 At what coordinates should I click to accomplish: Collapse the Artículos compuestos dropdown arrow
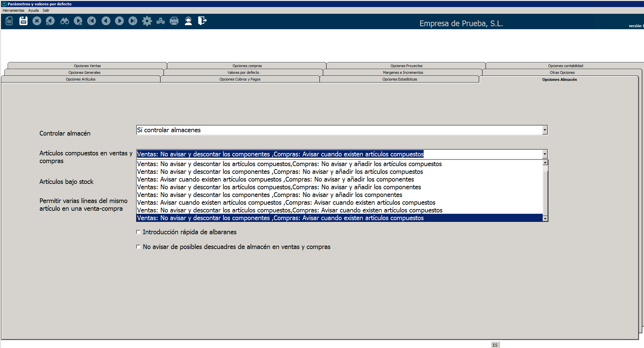point(545,154)
